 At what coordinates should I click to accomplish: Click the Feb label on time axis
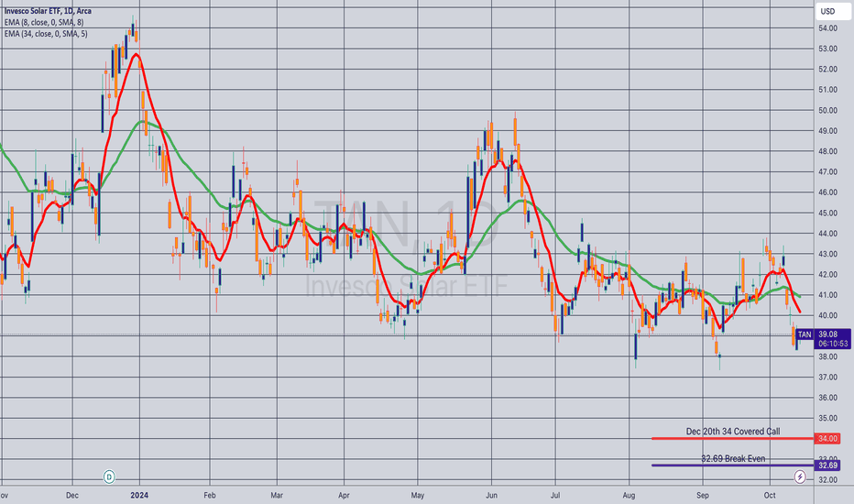tap(210, 495)
